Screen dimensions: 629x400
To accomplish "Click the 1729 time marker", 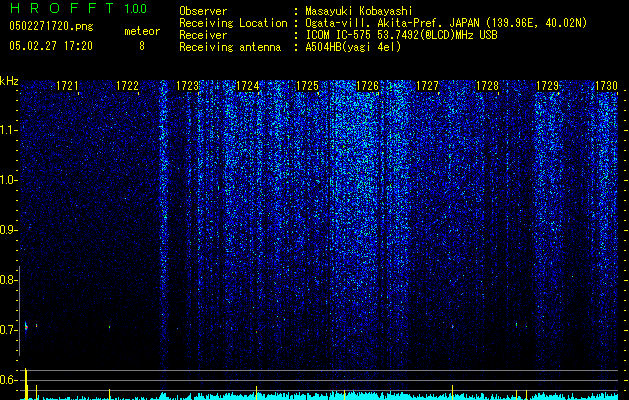I will click(548, 86).
